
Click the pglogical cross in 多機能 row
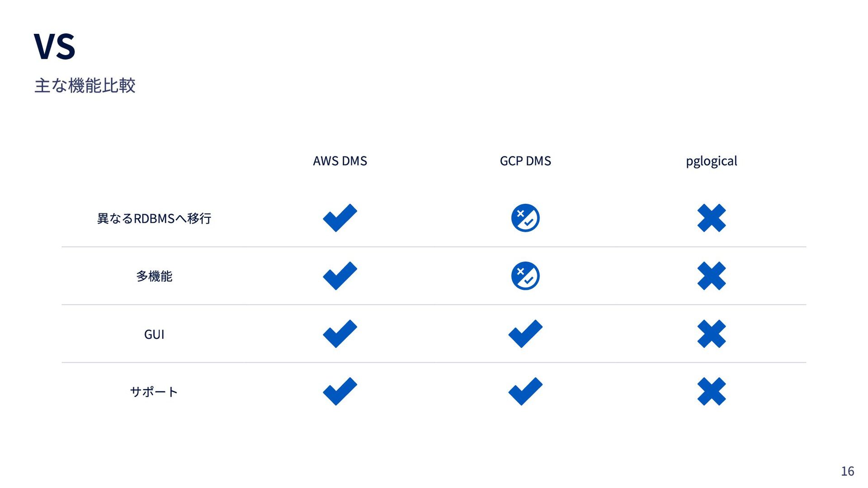[712, 276]
